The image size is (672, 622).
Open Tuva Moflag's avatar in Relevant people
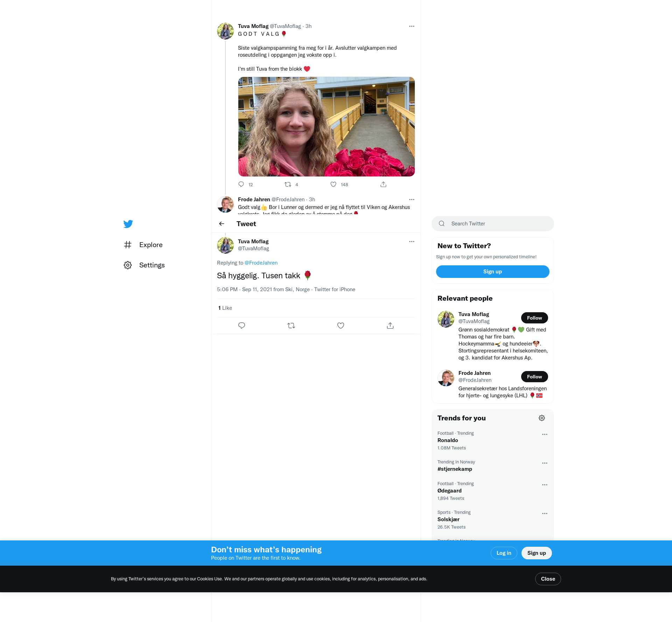tap(446, 319)
